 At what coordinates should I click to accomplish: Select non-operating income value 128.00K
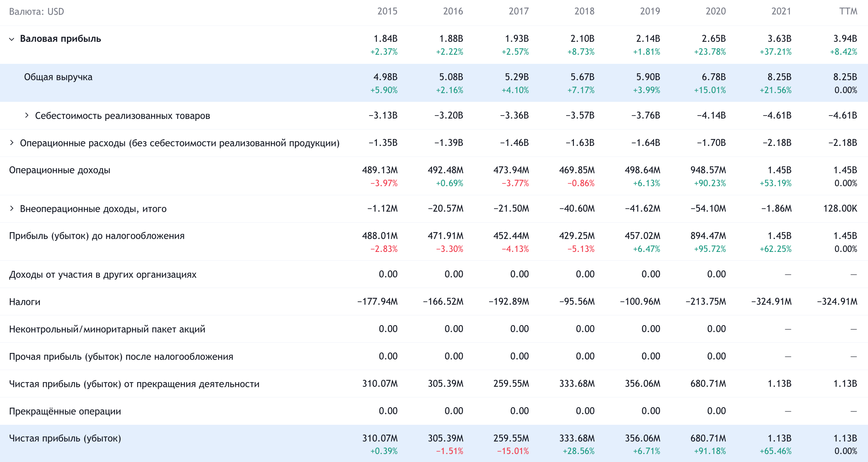[840, 209]
